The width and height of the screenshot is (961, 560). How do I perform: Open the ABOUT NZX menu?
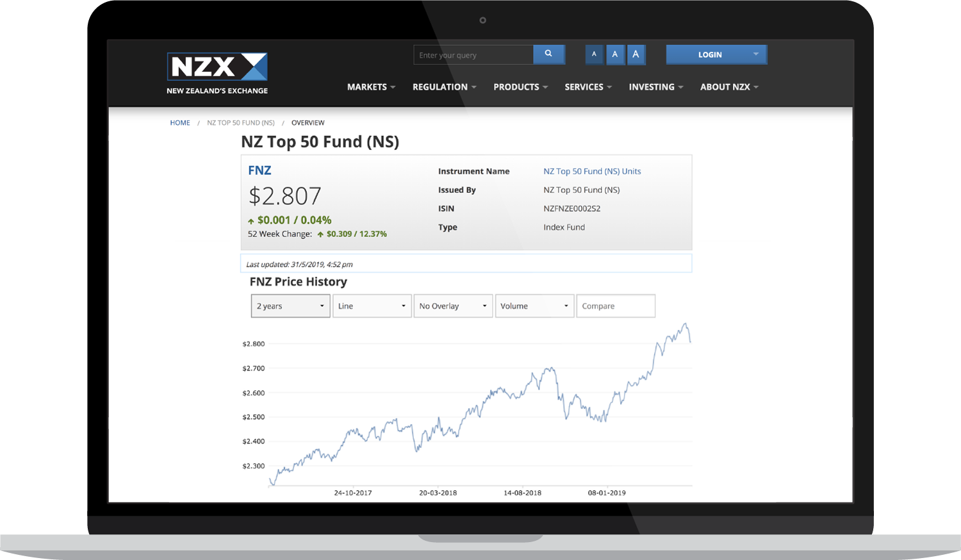coord(729,87)
